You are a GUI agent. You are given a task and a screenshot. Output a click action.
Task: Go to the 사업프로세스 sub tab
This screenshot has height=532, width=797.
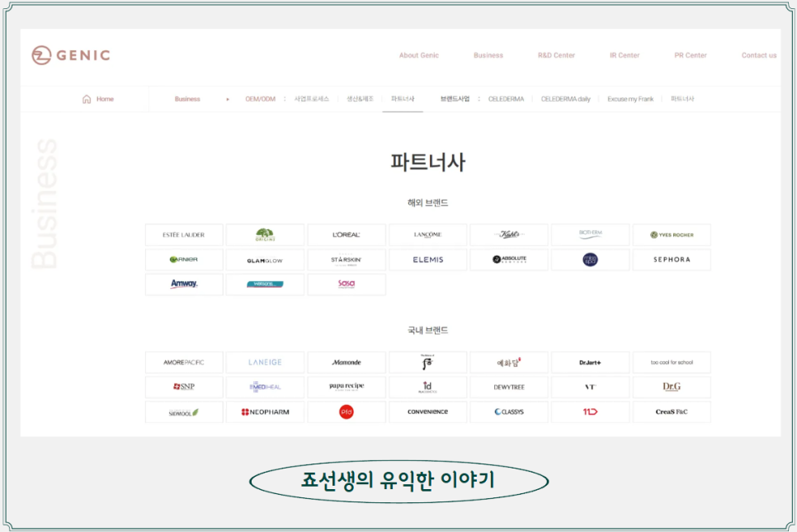(312, 99)
